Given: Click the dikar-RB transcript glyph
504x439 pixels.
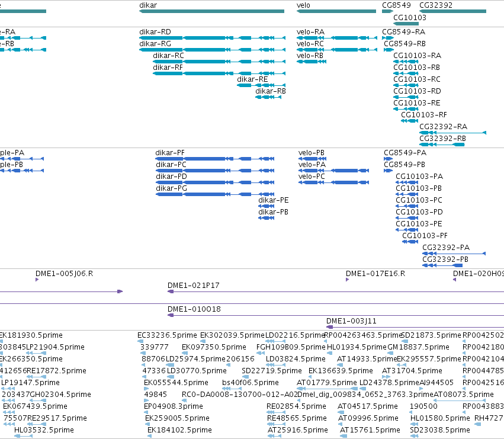Looking at the screenshot, I should 268,97.
